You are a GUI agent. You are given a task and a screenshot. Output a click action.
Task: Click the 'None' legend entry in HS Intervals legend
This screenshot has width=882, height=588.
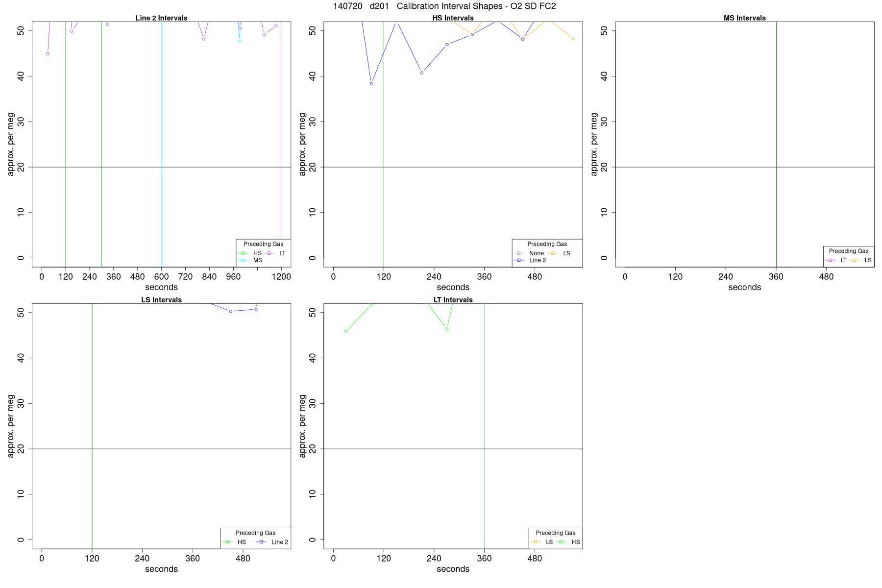529,253
